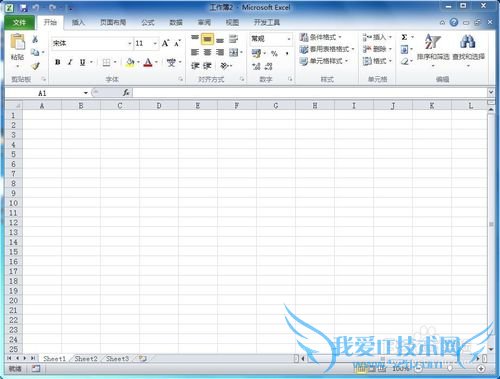Click the Paste clipboard icon
This screenshot has width=500, height=379.
coord(17,42)
